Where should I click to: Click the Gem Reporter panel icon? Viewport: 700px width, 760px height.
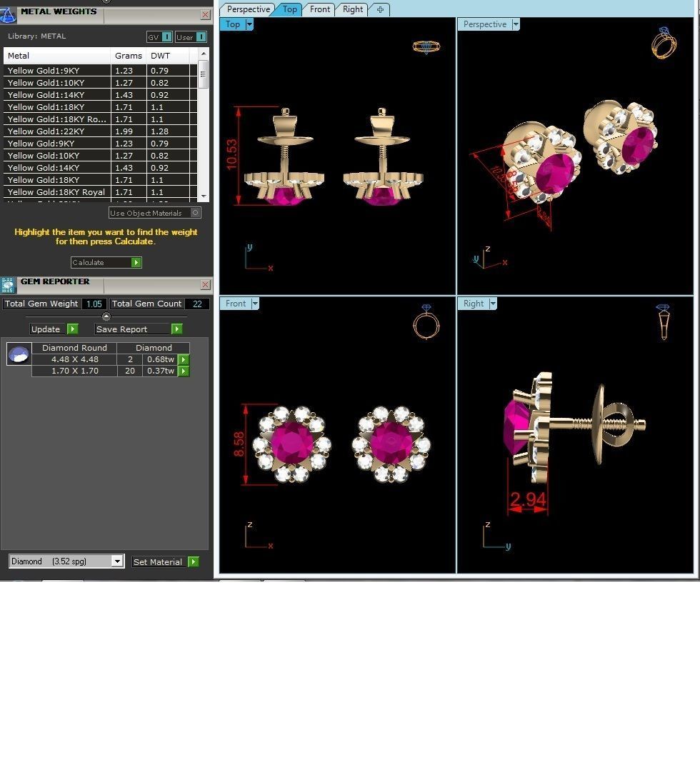tap(8, 285)
